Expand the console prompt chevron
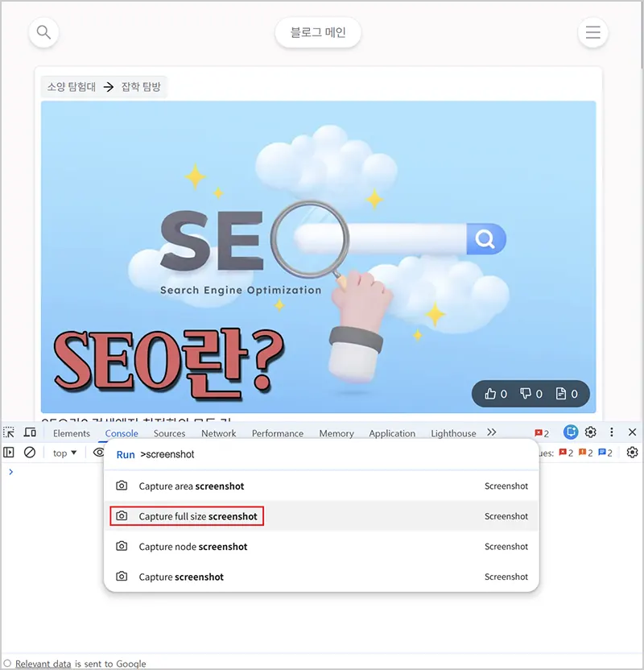This screenshot has height=670, width=644. point(10,472)
